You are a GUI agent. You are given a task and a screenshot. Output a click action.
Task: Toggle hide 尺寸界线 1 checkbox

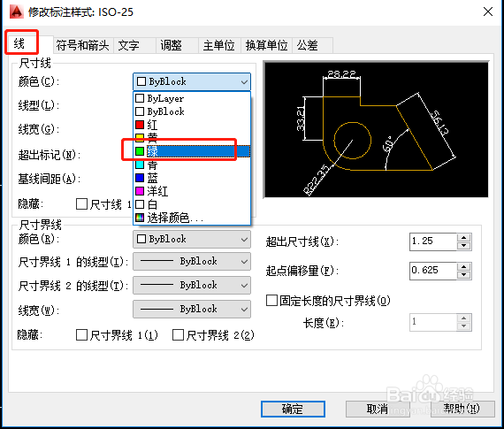(x=81, y=334)
